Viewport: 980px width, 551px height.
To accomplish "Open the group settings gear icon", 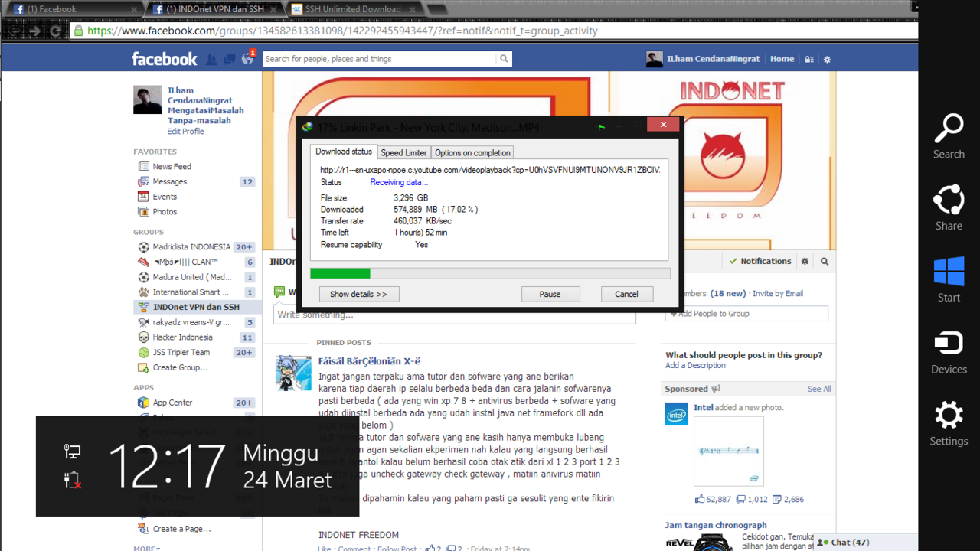I will (x=805, y=261).
